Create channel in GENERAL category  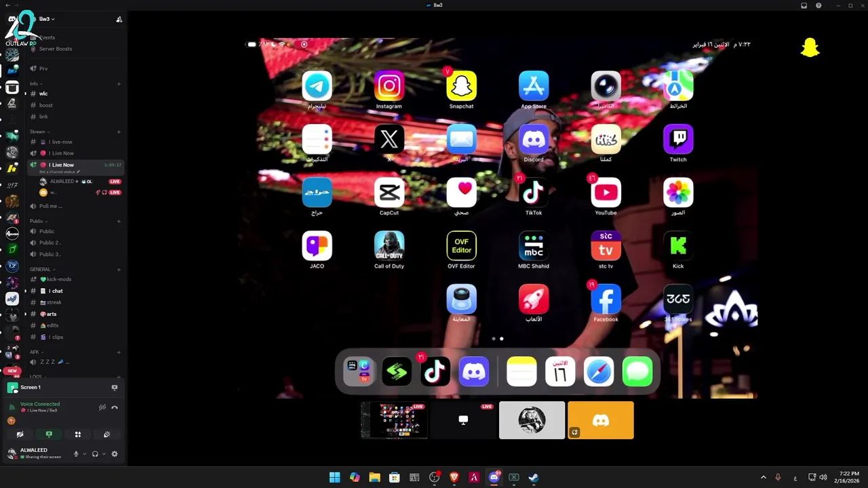click(x=119, y=270)
